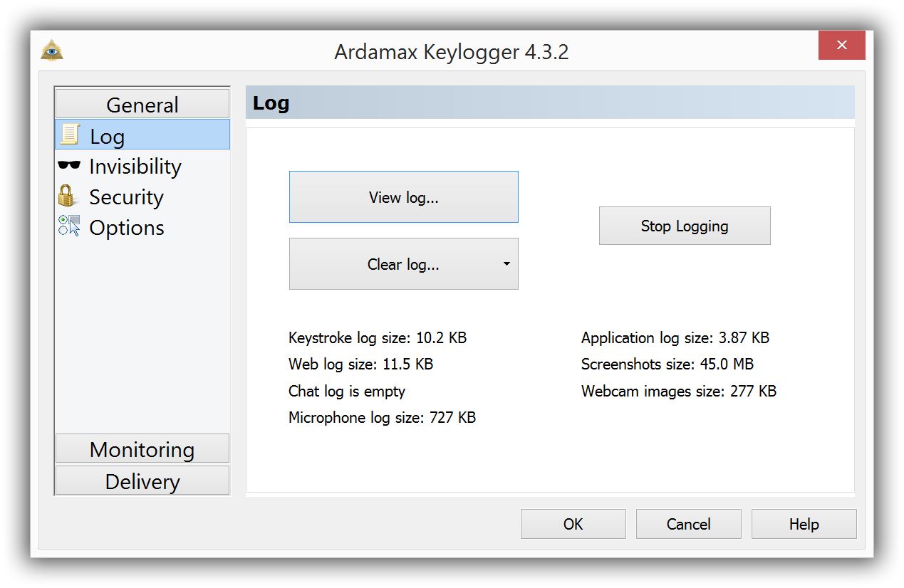Click the Chat log is empty text

(347, 391)
